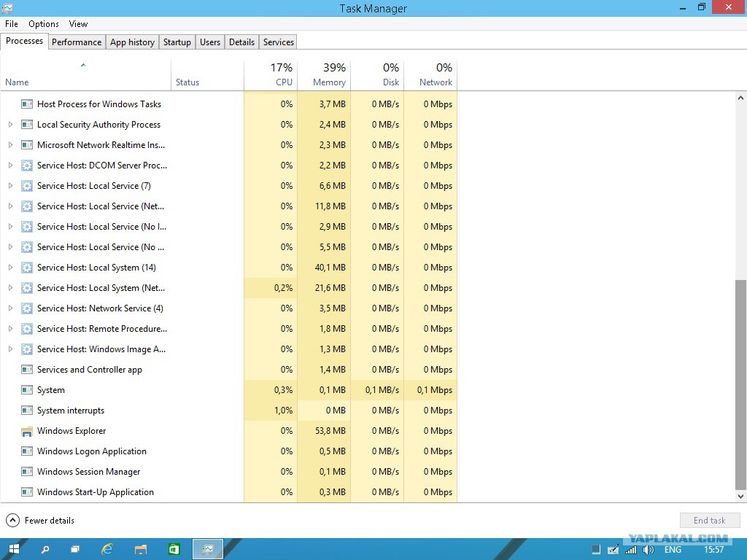Switch to the Performance tab
This screenshot has width=747, height=560.
[77, 42]
